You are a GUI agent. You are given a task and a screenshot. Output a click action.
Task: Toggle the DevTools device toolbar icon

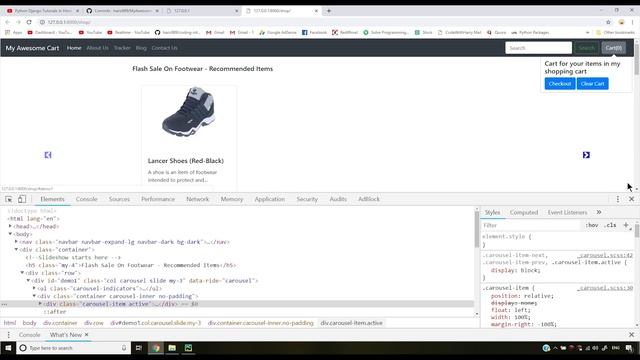(22, 199)
